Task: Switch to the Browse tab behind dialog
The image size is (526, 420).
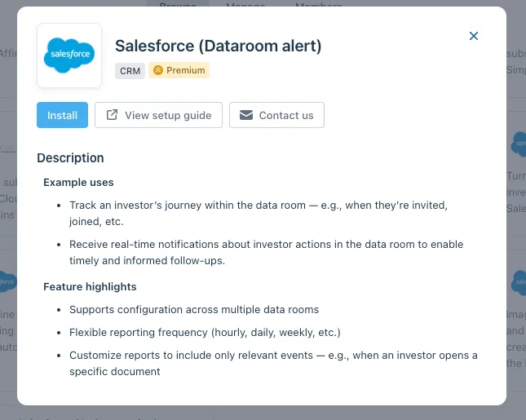Action: click(178, 4)
